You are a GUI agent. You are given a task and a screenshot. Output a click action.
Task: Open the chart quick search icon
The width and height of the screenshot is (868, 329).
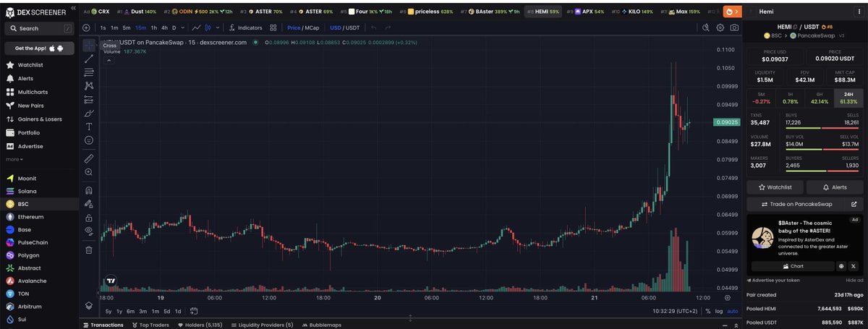coord(707,27)
